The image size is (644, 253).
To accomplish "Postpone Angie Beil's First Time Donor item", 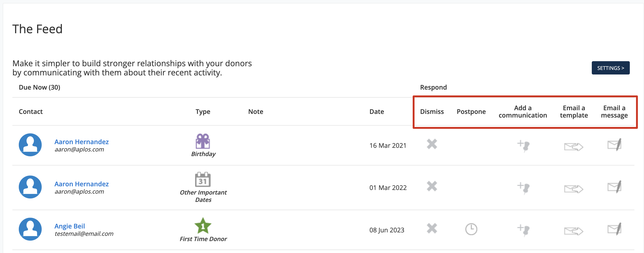I will point(471,229).
